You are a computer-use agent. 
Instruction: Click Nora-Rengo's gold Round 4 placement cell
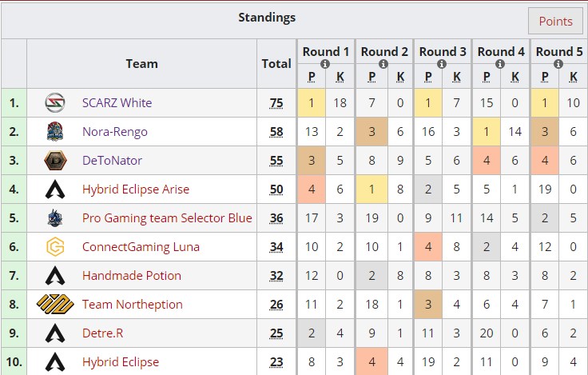pos(487,132)
